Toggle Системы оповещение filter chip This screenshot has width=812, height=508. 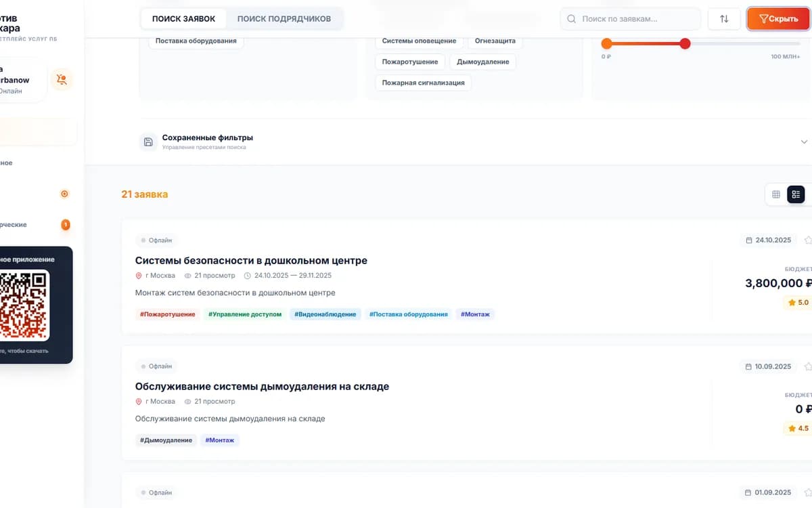[x=419, y=41]
